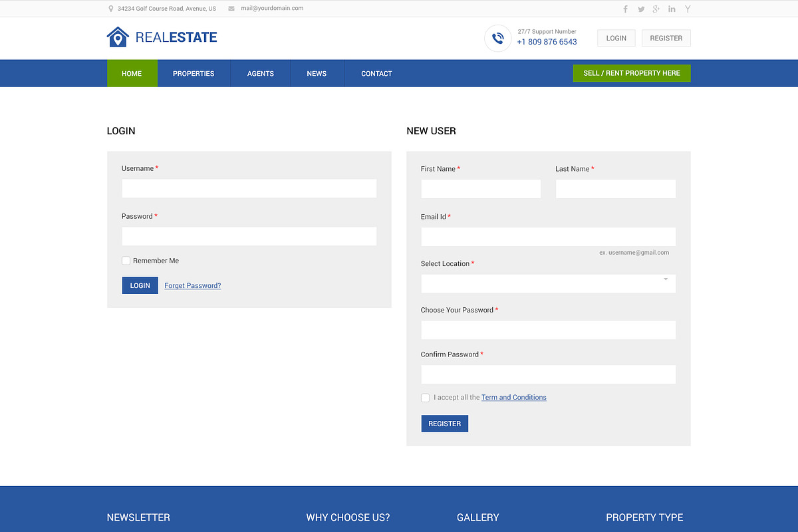Image resolution: width=798 pixels, height=532 pixels.
Task: Focus the login Password input field
Action: point(249,236)
